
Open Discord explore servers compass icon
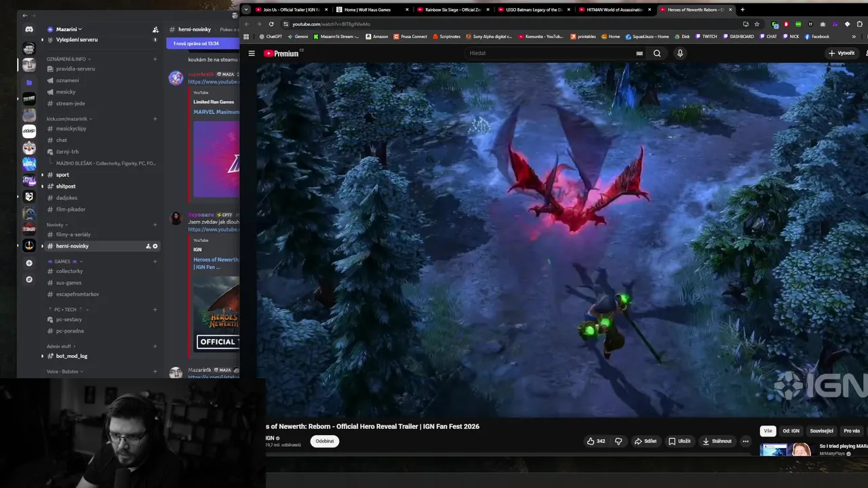point(28,279)
